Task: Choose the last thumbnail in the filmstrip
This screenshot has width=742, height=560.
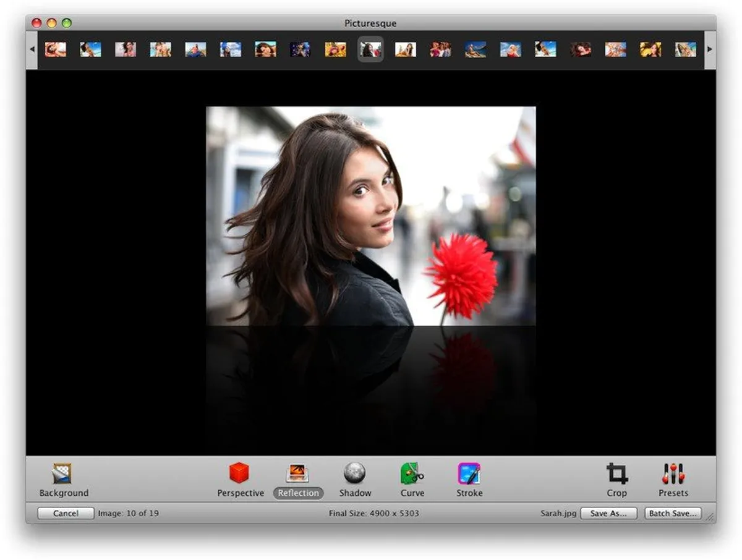Action: coord(686,49)
